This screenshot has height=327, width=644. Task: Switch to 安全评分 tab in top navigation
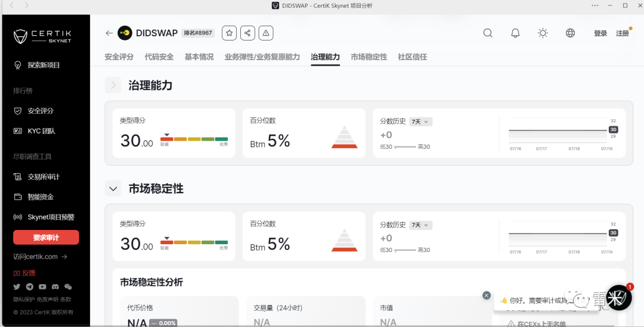tap(119, 57)
